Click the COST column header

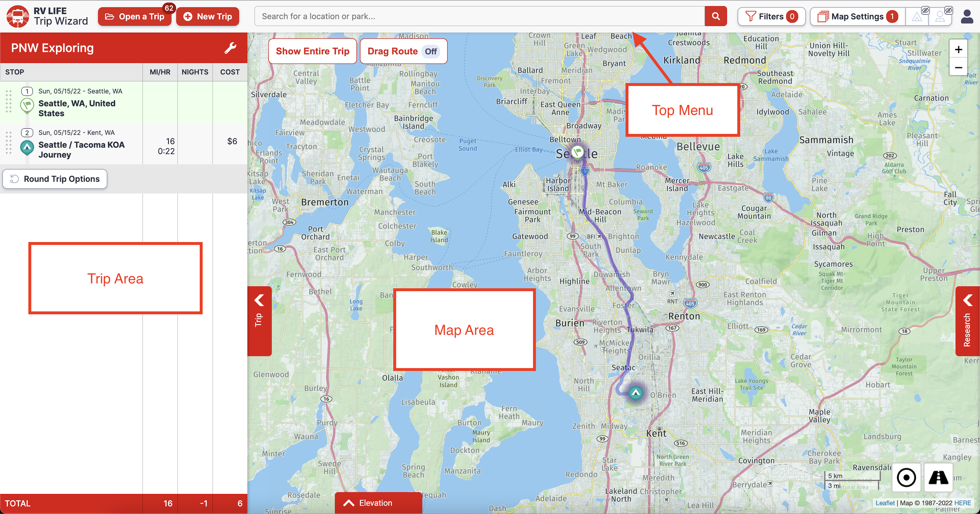(x=230, y=72)
